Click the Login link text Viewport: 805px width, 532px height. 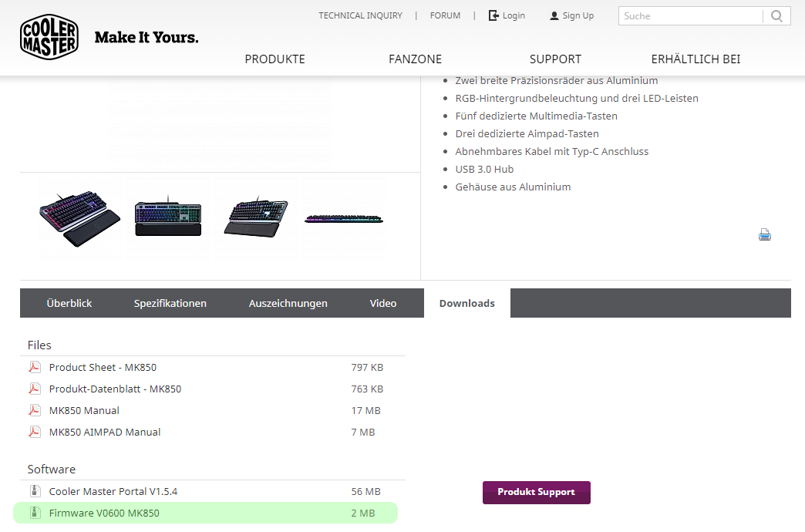(x=514, y=15)
